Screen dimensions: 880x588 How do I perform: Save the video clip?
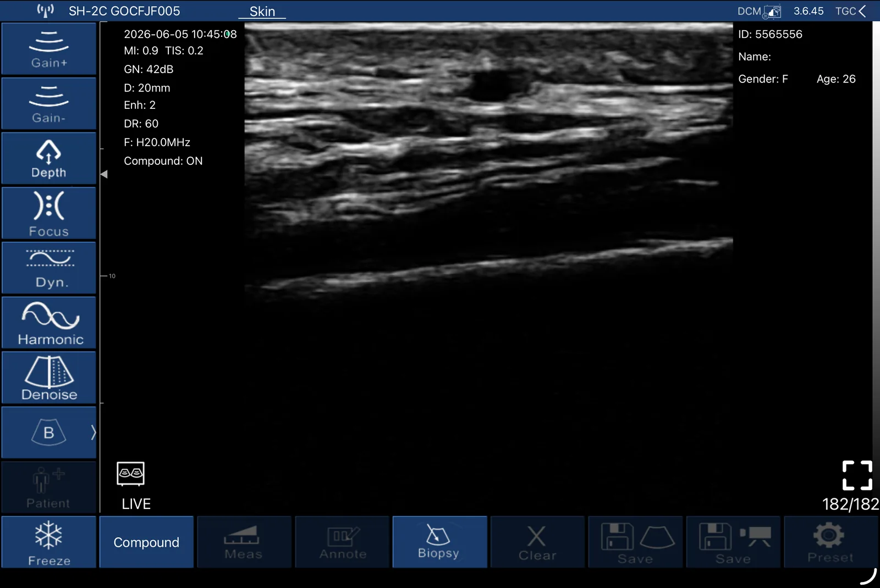click(x=733, y=542)
